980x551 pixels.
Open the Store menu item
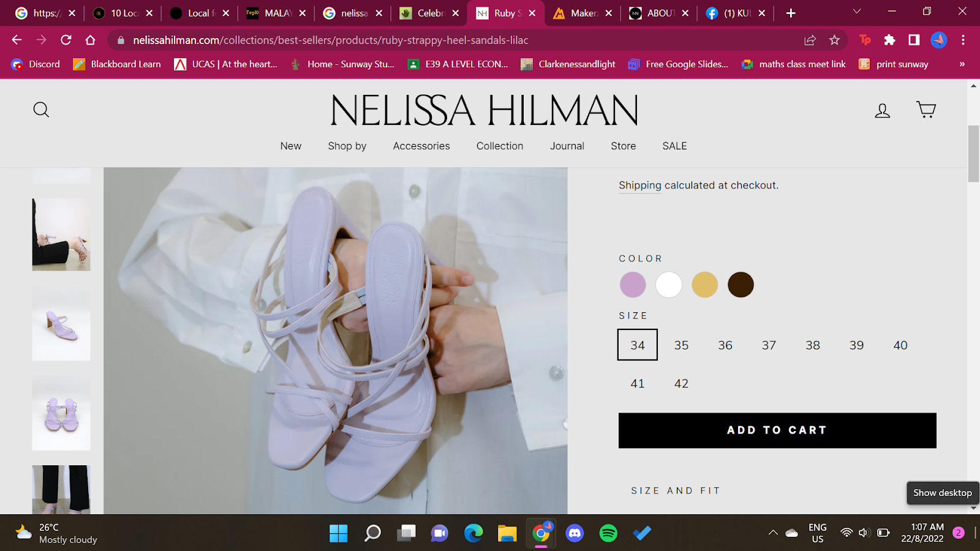(x=624, y=146)
